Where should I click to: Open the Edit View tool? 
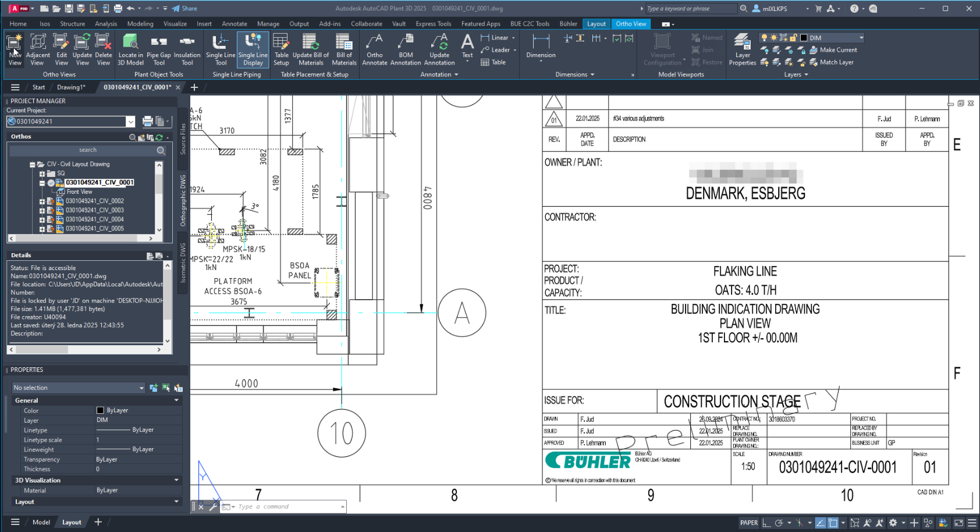61,49
